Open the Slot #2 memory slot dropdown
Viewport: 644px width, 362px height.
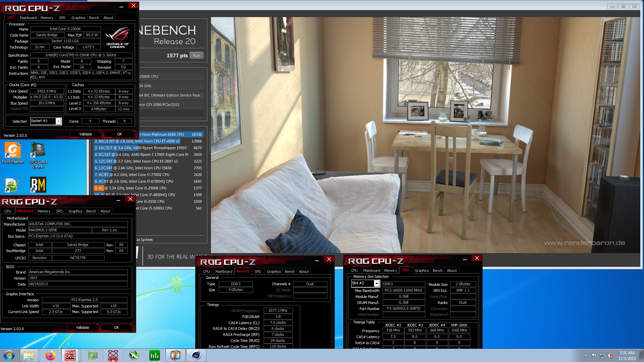click(x=377, y=284)
